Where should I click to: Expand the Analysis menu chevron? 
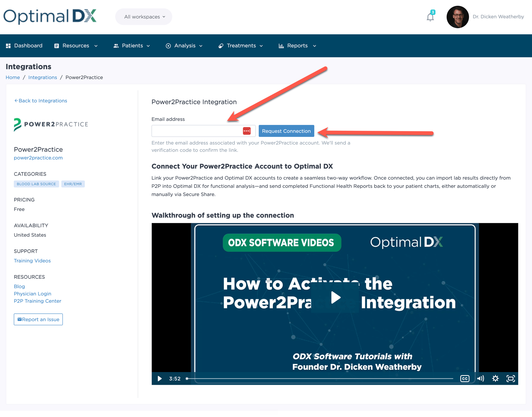tap(201, 46)
